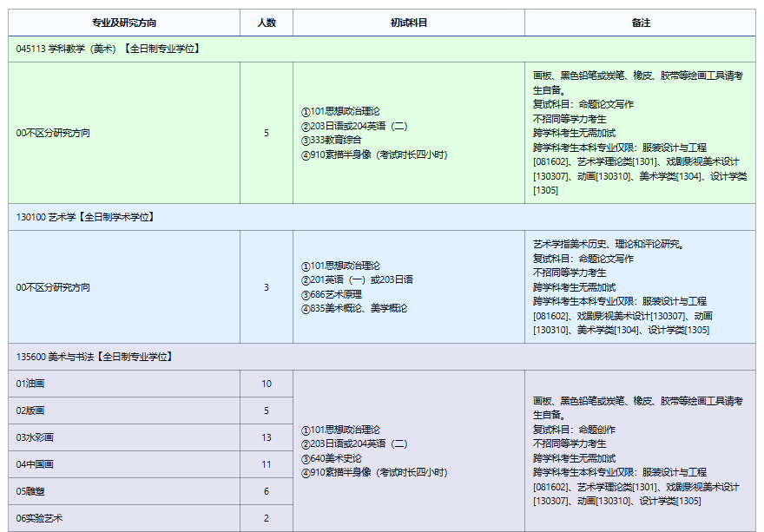Click the 03水彩画 research direction cell
The image size is (764, 532).
[35, 437]
